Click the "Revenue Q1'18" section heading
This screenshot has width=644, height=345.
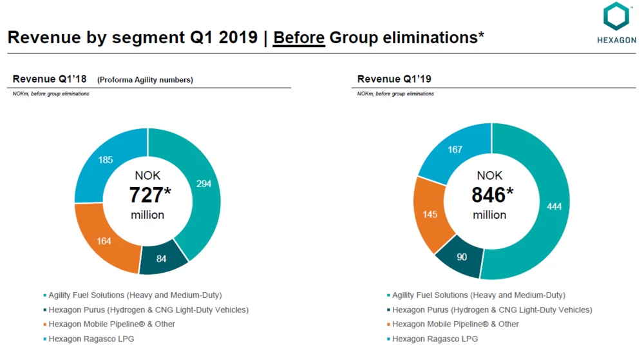coord(51,79)
